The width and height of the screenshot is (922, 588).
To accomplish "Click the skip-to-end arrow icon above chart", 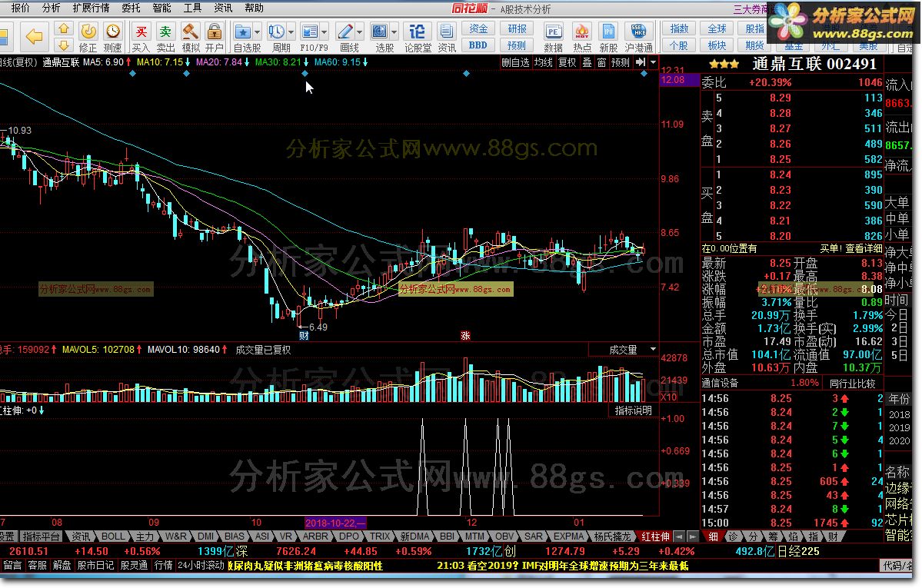I will 641,61.
